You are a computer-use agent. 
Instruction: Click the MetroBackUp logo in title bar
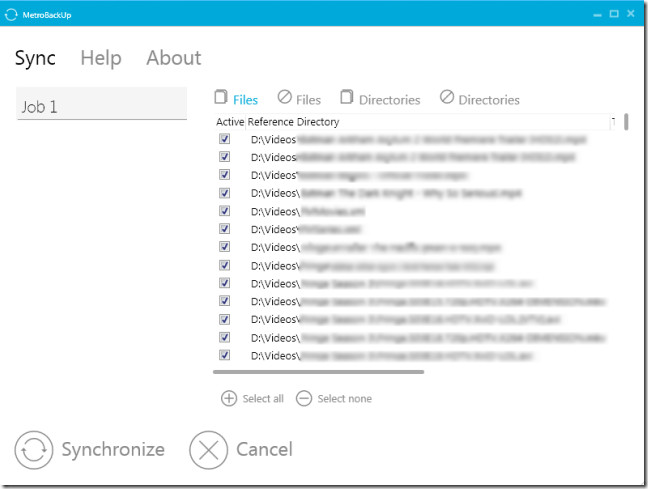(11, 15)
